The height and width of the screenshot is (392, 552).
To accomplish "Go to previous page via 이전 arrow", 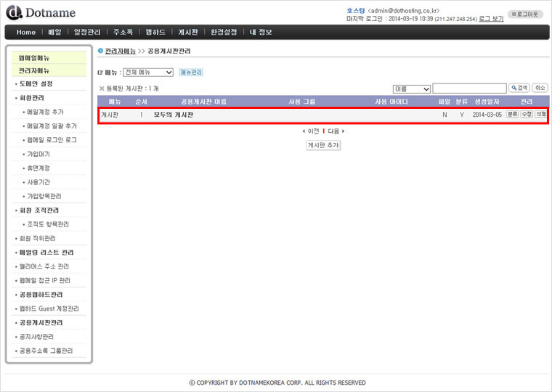I will [311, 131].
